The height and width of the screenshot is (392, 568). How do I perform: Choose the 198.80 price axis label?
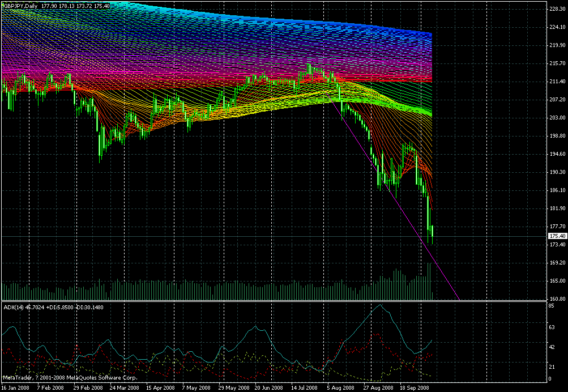[557, 136]
